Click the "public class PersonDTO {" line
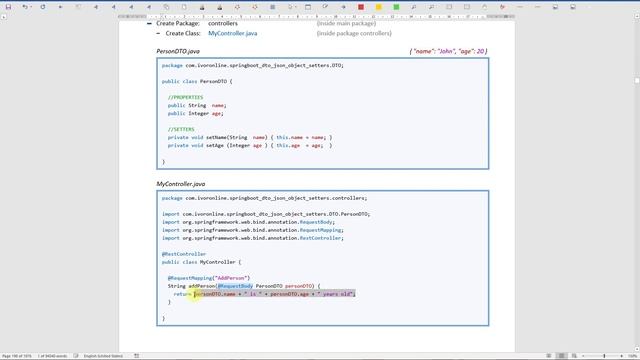This screenshot has width=640, height=360. point(197,81)
